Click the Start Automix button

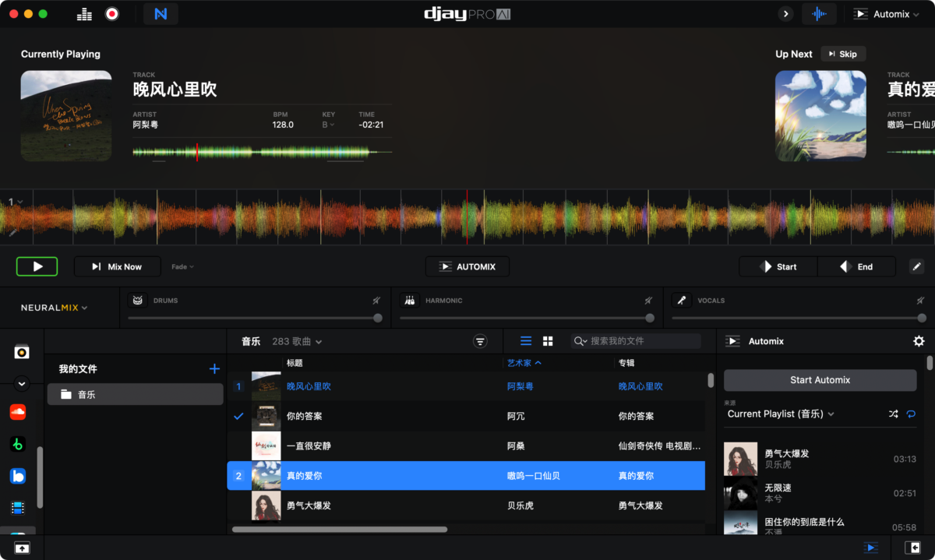click(x=820, y=380)
